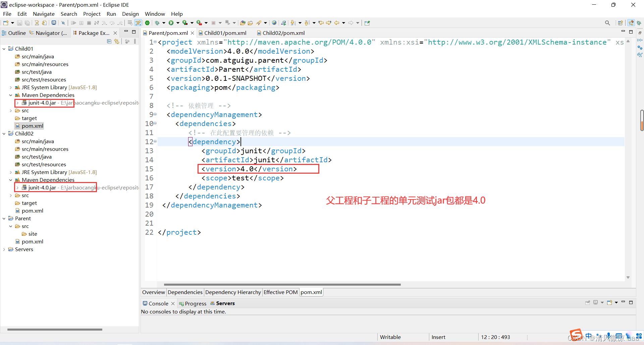Open the Debug toolbar dropdown arrow
Viewport: 644px width, 345px height.
(x=164, y=23)
